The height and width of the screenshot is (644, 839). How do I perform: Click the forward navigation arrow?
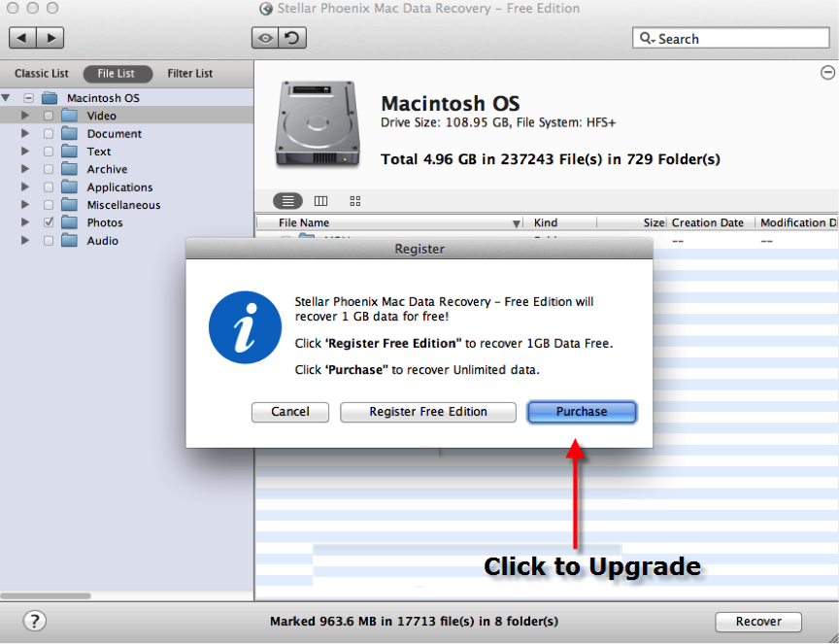pos(50,38)
